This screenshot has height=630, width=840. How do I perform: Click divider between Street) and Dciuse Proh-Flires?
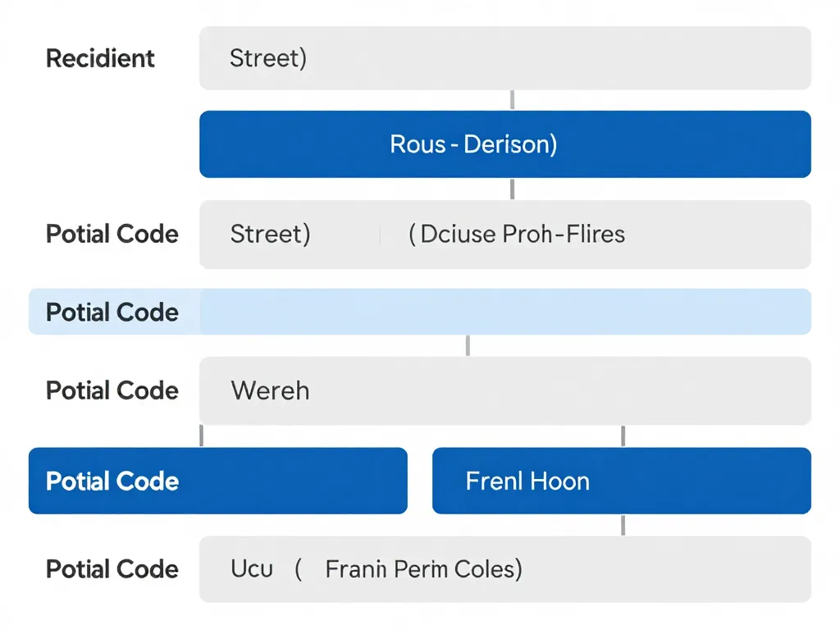pos(381,235)
